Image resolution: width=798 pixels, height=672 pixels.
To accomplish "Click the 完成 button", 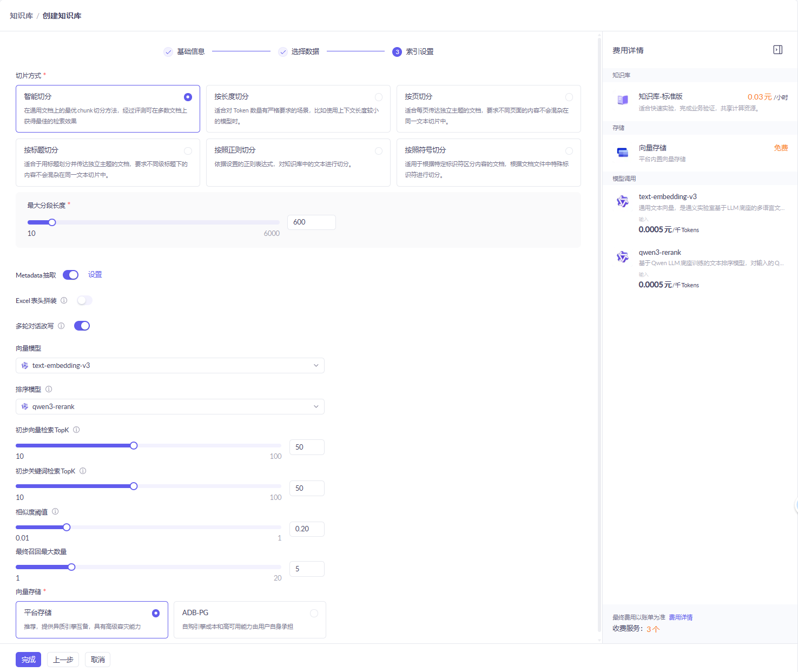I will tap(28, 660).
